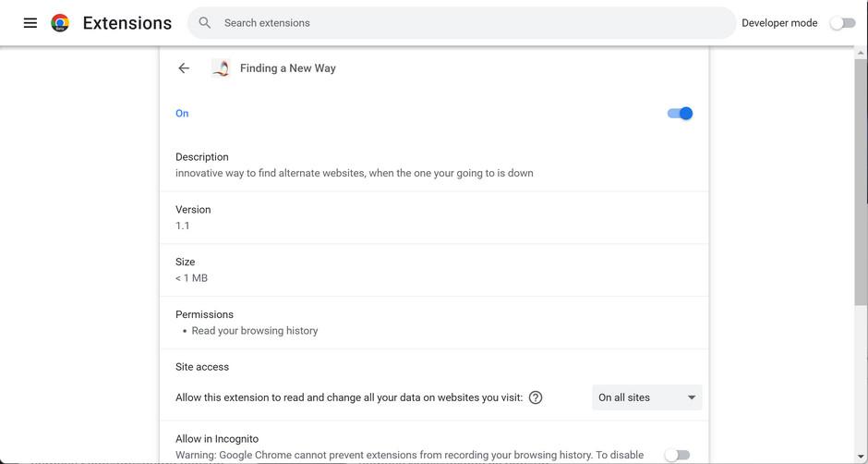The image size is (868, 464).
Task: Click the magnifier search icon
Action: point(205,23)
